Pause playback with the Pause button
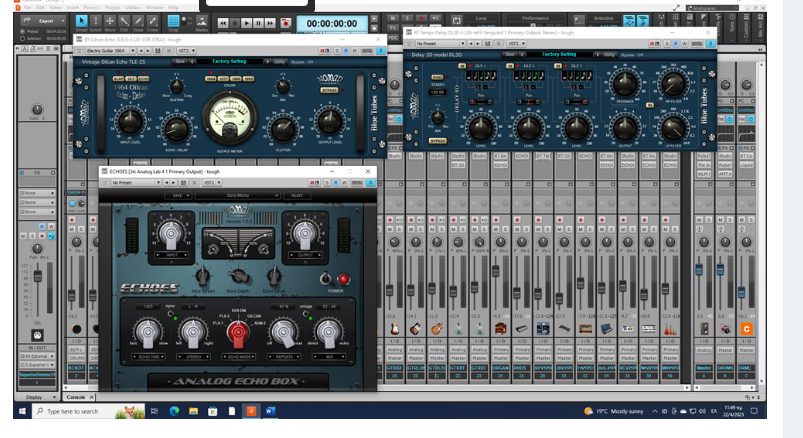Screen dimensions: 803x438 tap(258, 23)
